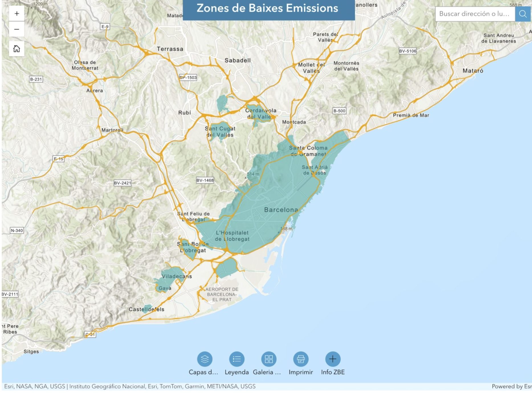The width and height of the screenshot is (532, 393).
Task: Focus the Buscar dirección search field
Action: [x=474, y=14]
